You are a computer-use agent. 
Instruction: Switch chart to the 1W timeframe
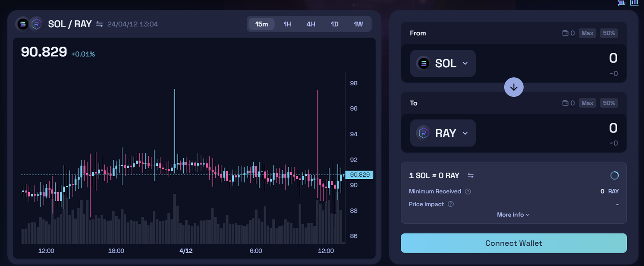pyautogui.click(x=358, y=24)
